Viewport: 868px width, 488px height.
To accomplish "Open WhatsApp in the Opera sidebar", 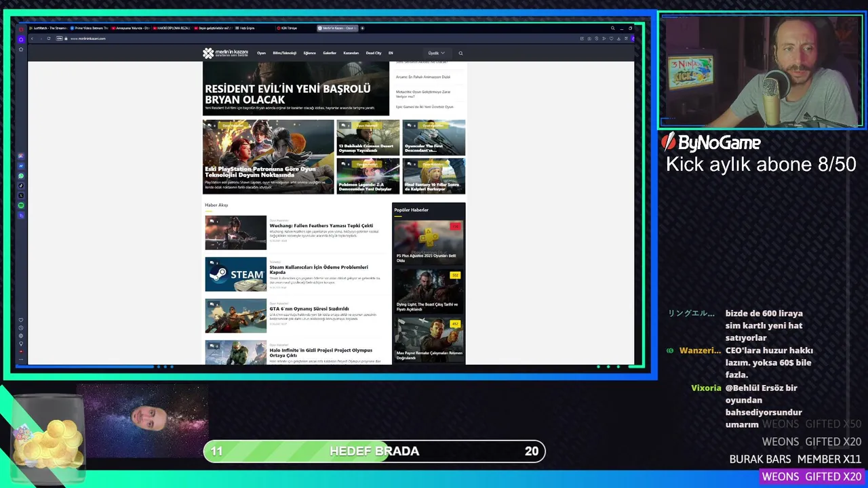I will [21, 176].
